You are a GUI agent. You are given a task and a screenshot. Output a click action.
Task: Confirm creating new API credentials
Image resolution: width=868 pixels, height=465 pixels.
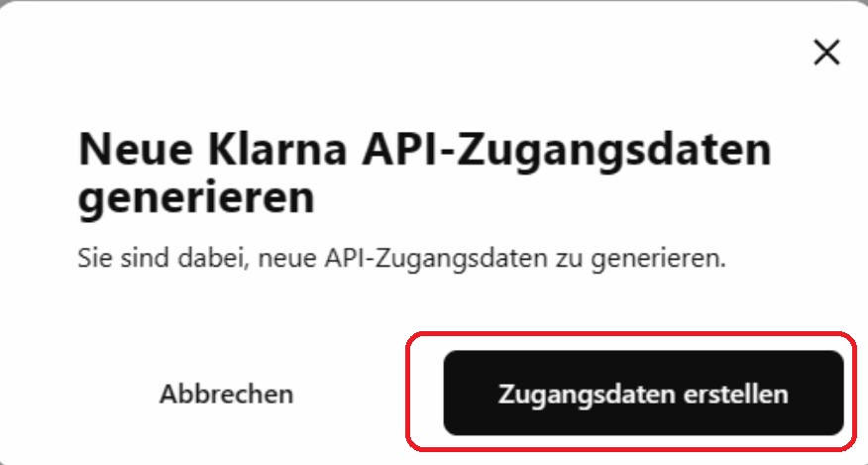tap(643, 393)
